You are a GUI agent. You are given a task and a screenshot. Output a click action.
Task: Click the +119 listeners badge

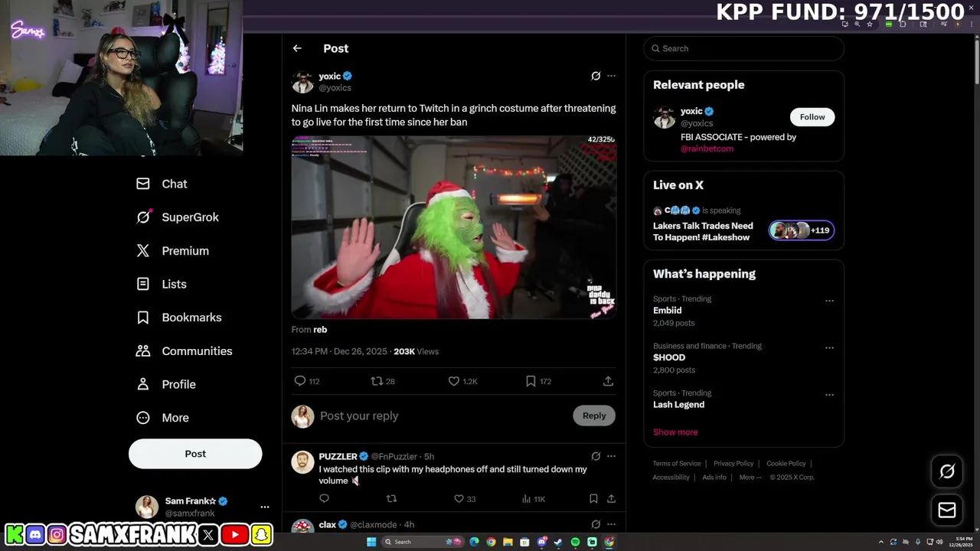coord(802,230)
